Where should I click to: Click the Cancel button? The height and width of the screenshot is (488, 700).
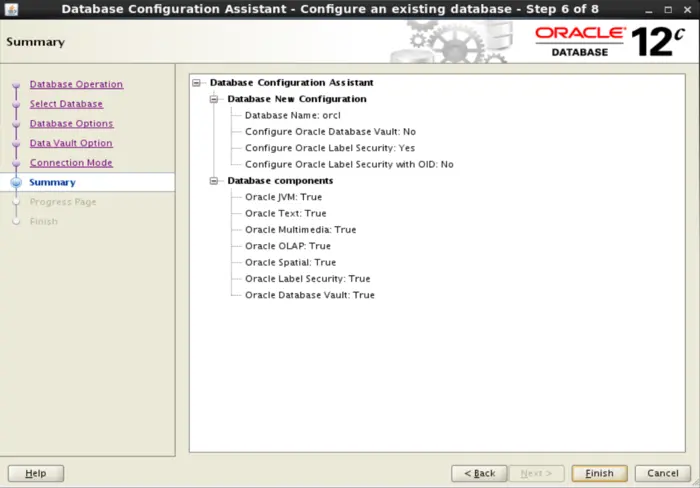[663, 473]
